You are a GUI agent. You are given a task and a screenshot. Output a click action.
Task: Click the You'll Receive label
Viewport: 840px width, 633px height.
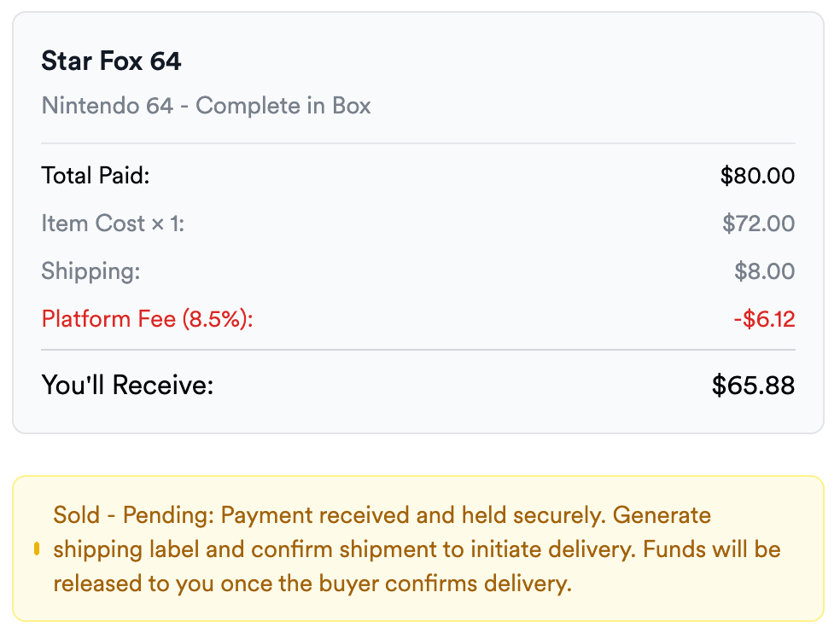click(127, 385)
